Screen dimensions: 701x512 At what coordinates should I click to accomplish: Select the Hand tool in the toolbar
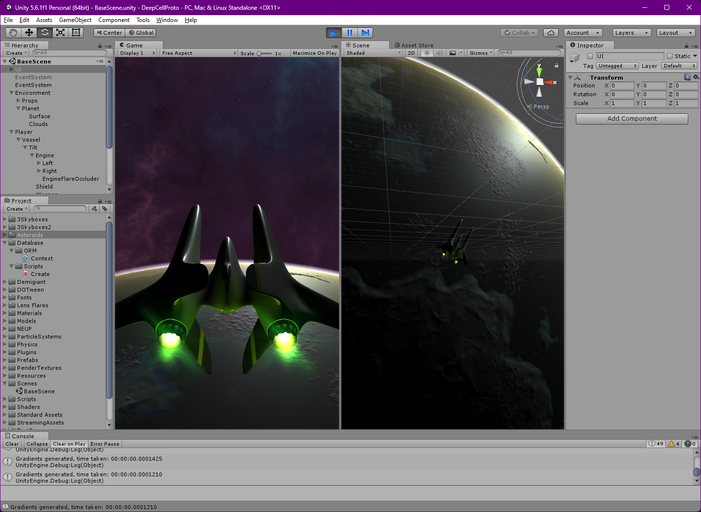[x=13, y=32]
